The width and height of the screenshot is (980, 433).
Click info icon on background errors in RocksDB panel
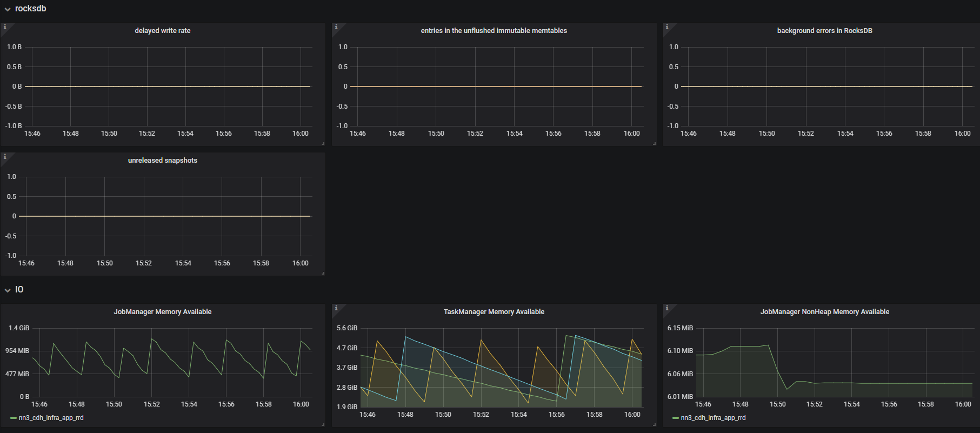pos(666,26)
